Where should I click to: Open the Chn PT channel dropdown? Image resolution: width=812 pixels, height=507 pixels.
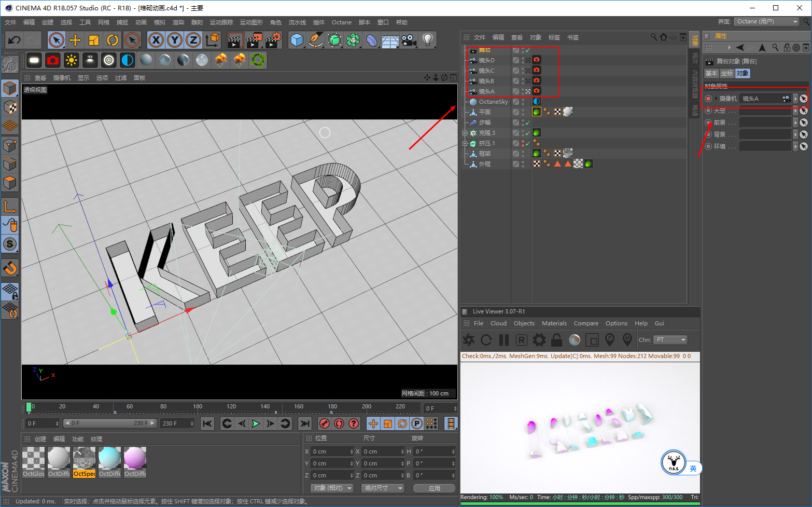pos(670,340)
